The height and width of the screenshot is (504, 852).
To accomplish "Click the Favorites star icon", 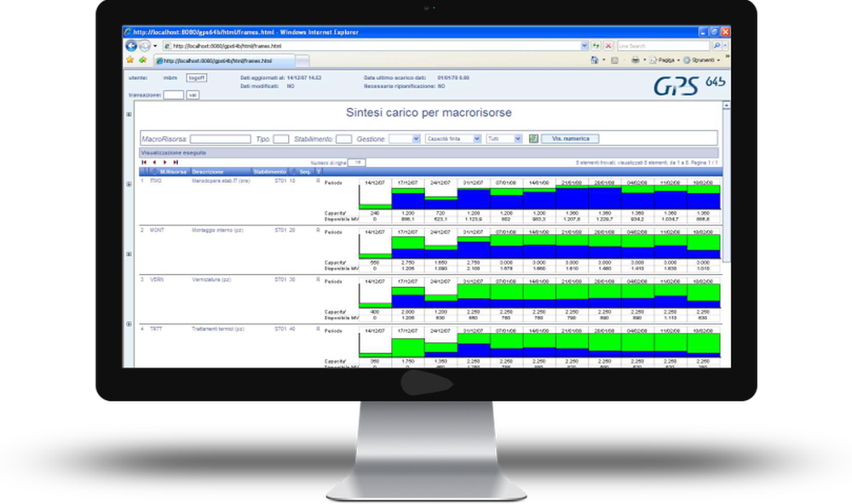I will pyautogui.click(x=130, y=60).
